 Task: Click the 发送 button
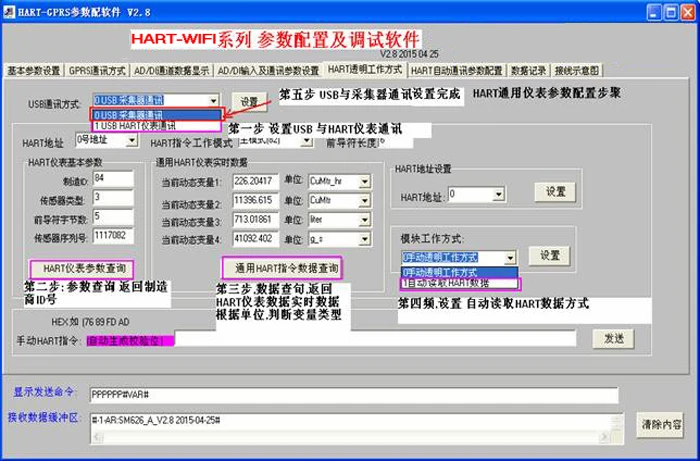click(x=613, y=339)
